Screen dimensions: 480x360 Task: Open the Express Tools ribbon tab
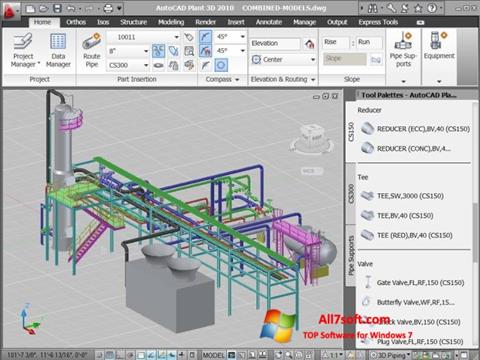378,22
